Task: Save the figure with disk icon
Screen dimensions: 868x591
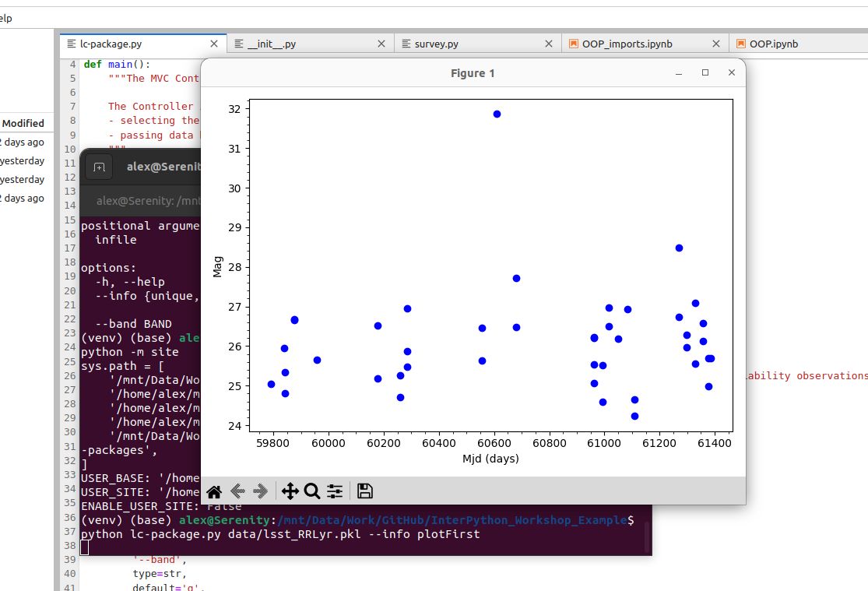Action: 365,491
